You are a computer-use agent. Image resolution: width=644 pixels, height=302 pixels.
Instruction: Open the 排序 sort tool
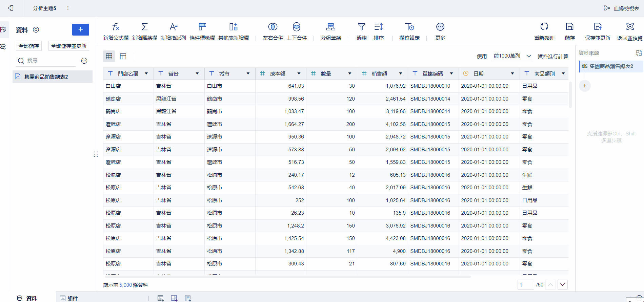click(x=379, y=31)
